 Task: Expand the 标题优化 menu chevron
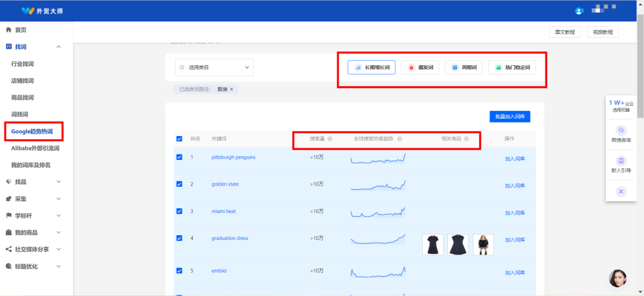[x=58, y=266]
